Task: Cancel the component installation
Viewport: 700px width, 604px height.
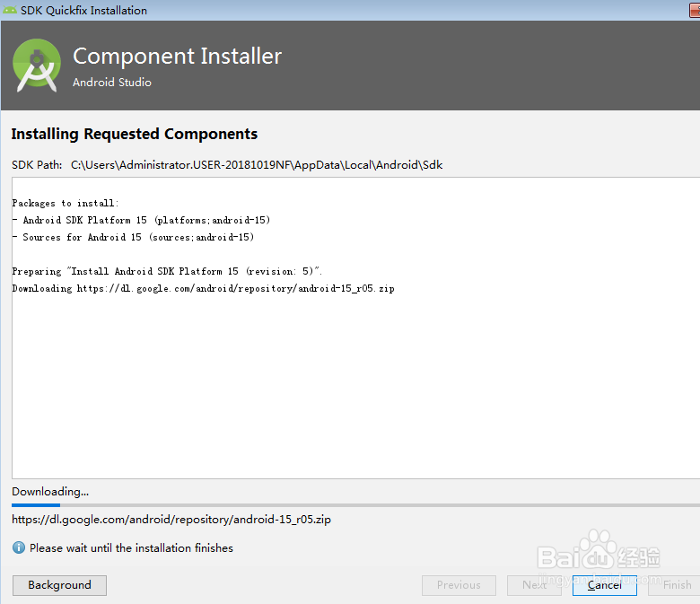Action: coord(605,585)
